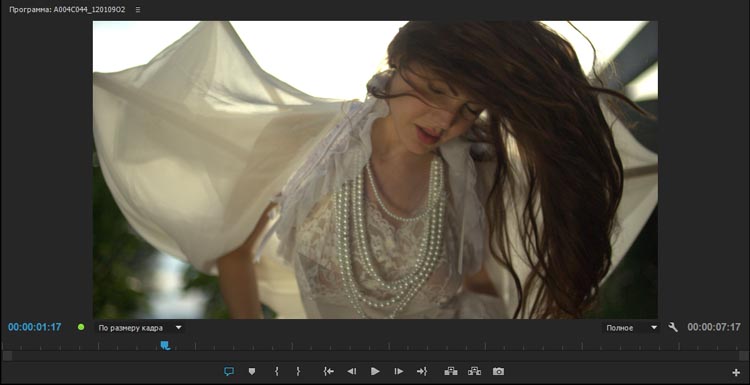This screenshot has height=385, width=750.
Task: Click the Mark Out button
Action: coord(298,371)
